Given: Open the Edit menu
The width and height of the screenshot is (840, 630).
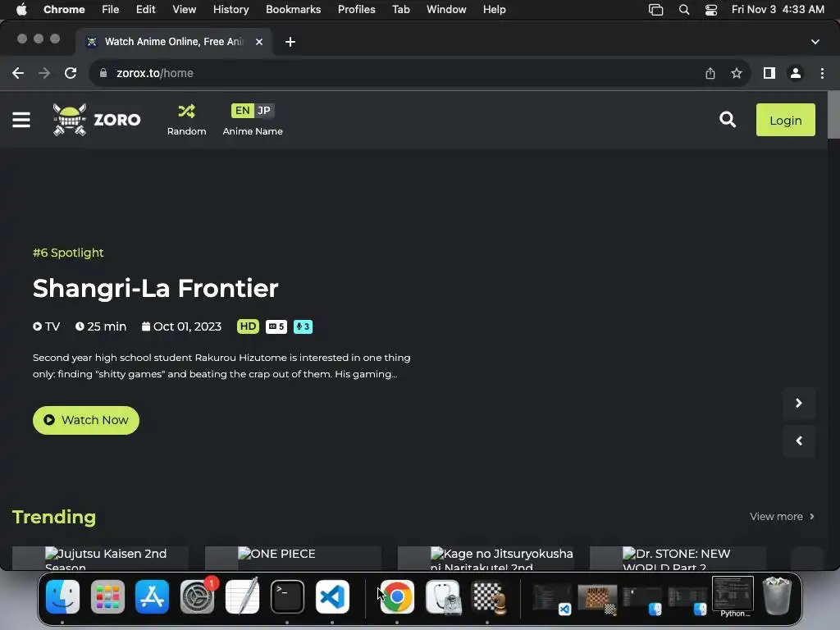Looking at the screenshot, I should click(145, 9).
